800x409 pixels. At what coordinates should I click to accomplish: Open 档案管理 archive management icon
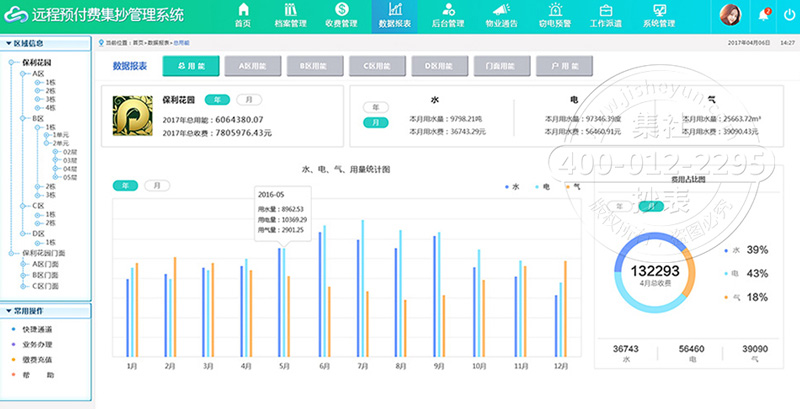(x=290, y=10)
